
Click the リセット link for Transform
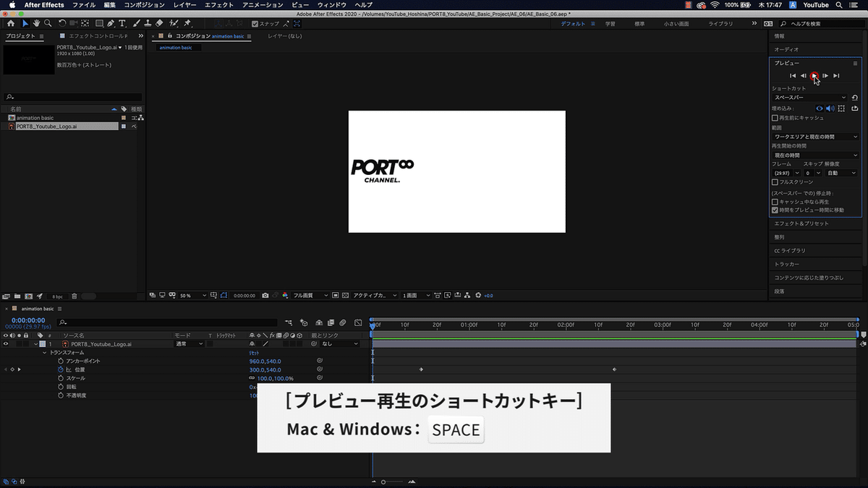pyautogui.click(x=254, y=353)
